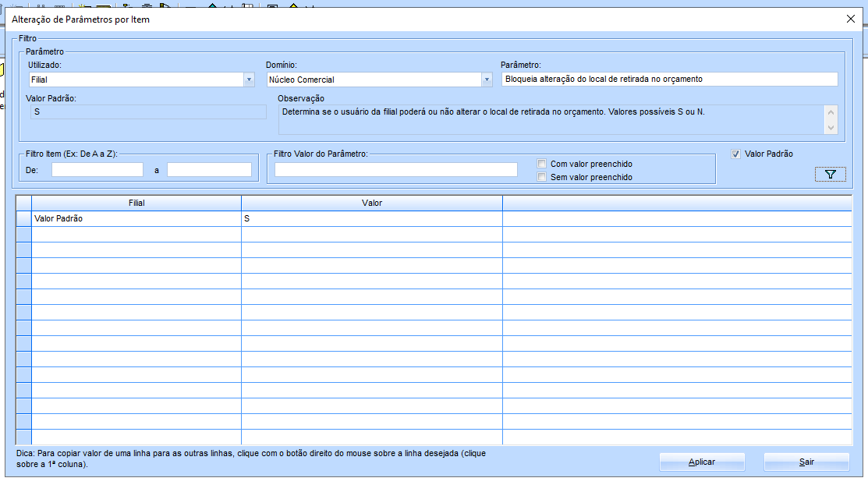Click the Filial column header

tap(136, 203)
